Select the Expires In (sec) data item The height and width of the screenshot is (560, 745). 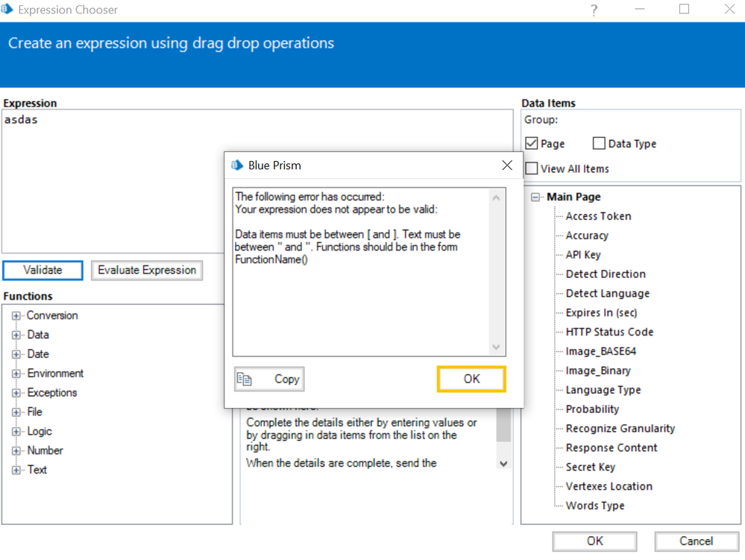(x=601, y=312)
